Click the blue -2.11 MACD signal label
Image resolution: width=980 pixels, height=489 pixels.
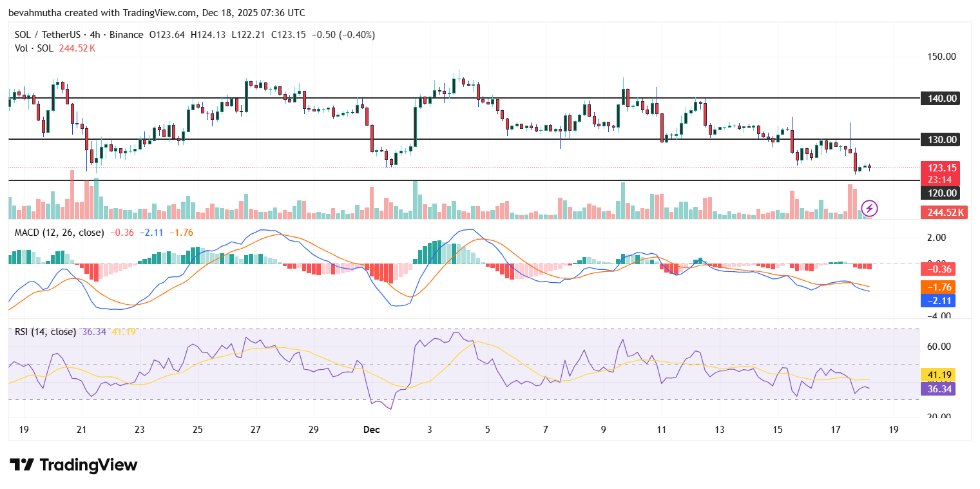[x=939, y=300]
